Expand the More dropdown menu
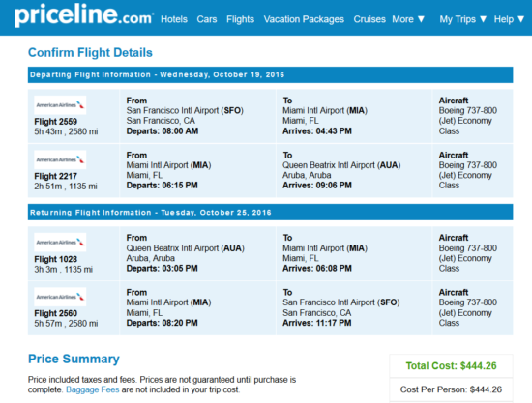 click(x=408, y=19)
